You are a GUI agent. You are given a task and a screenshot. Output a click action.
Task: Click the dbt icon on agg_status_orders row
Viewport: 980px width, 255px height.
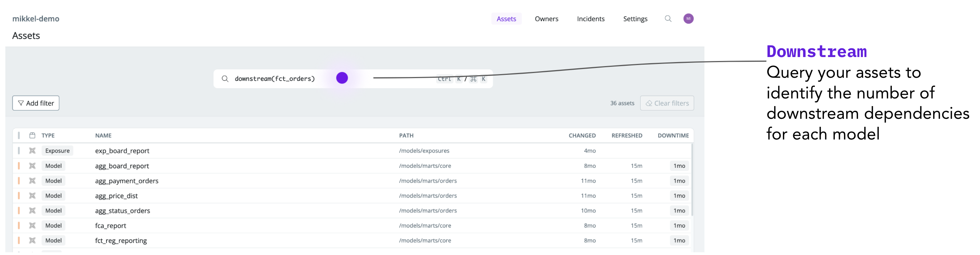pyautogui.click(x=32, y=210)
